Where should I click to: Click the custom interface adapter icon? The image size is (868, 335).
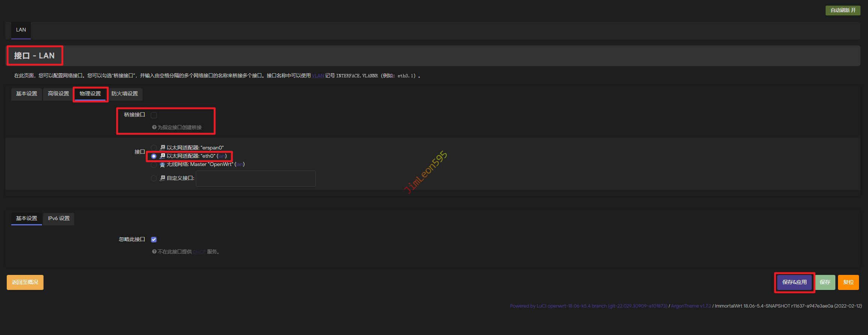pyautogui.click(x=162, y=178)
